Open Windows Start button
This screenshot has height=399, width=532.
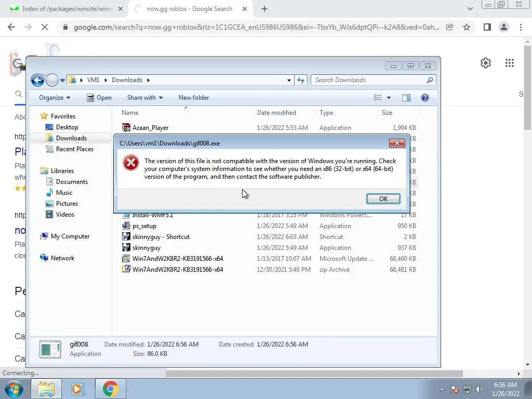point(14,389)
